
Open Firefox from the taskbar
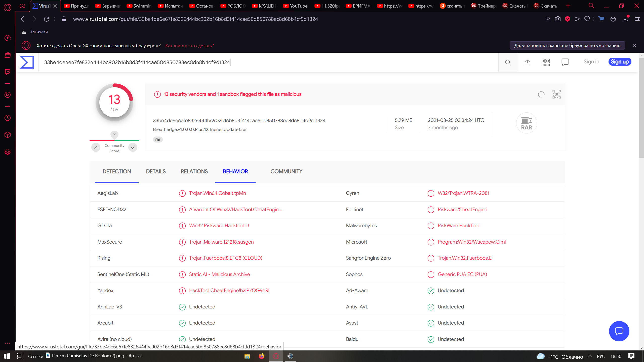tap(262, 356)
